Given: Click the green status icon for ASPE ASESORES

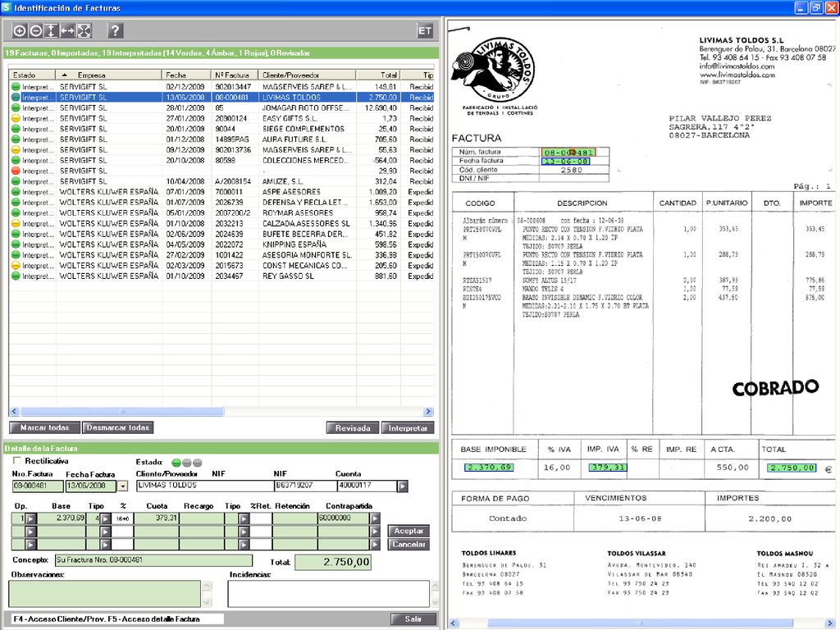Looking at the screenshot, I should click(16, 192).
